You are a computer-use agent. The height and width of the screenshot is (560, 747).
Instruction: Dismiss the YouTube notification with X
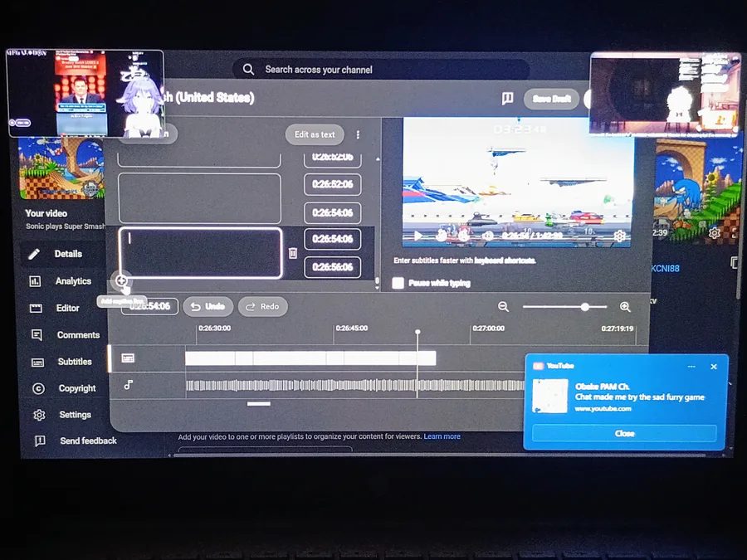pyautogui.click(x=714, y=367)
